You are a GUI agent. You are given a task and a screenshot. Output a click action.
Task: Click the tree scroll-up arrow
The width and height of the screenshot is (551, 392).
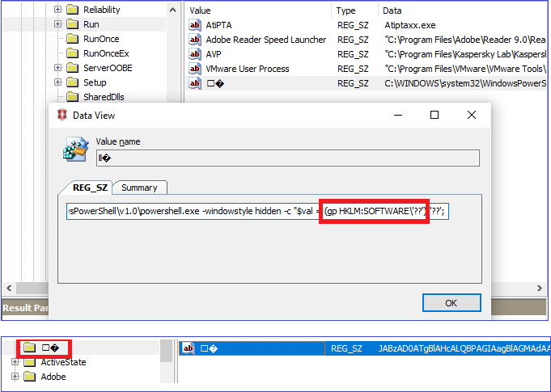pos(172,10)
